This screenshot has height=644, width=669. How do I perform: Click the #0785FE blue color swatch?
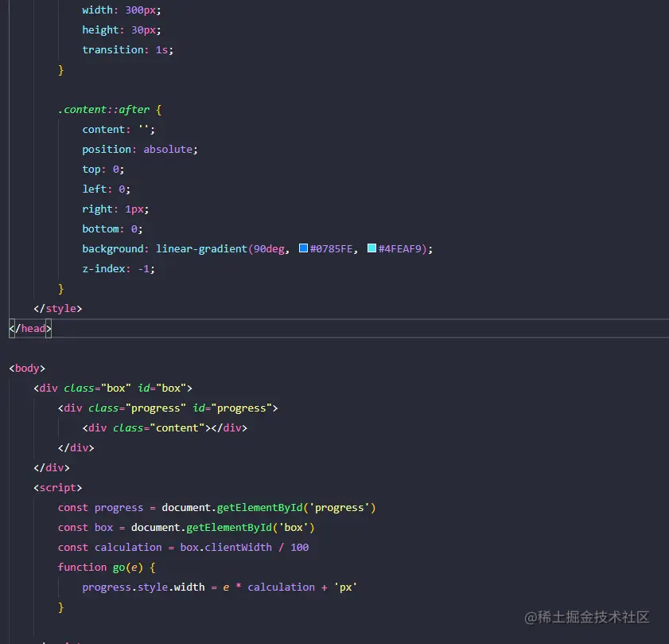click(303, 248)
